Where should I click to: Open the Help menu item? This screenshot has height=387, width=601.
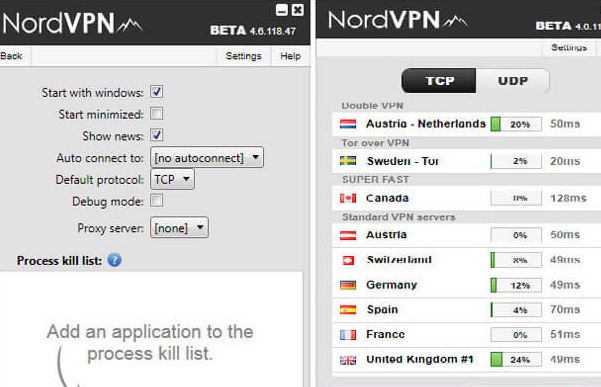tap(290, 56)
